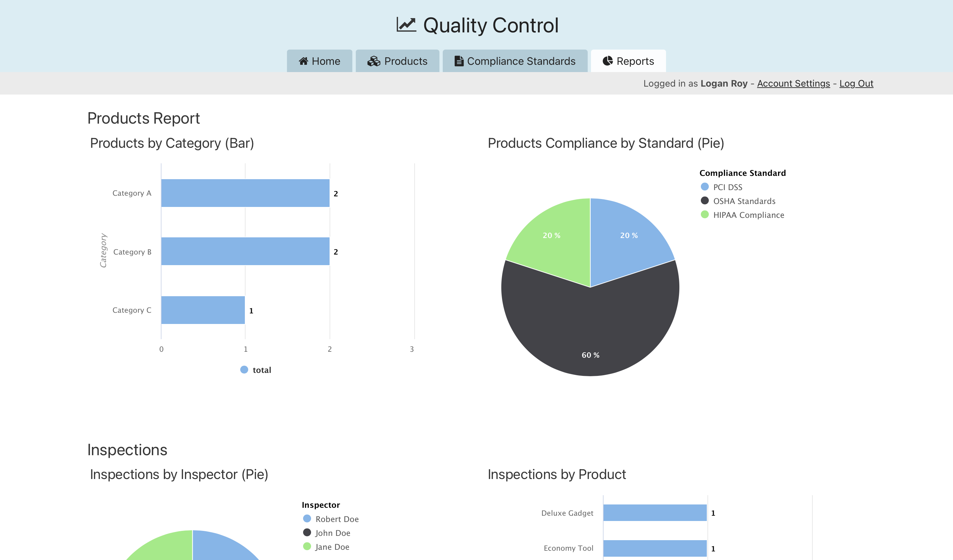Toggle John Doe inspector legend entry
The image size is (953, 560).
pyautogui.click(x=332, y=533)
